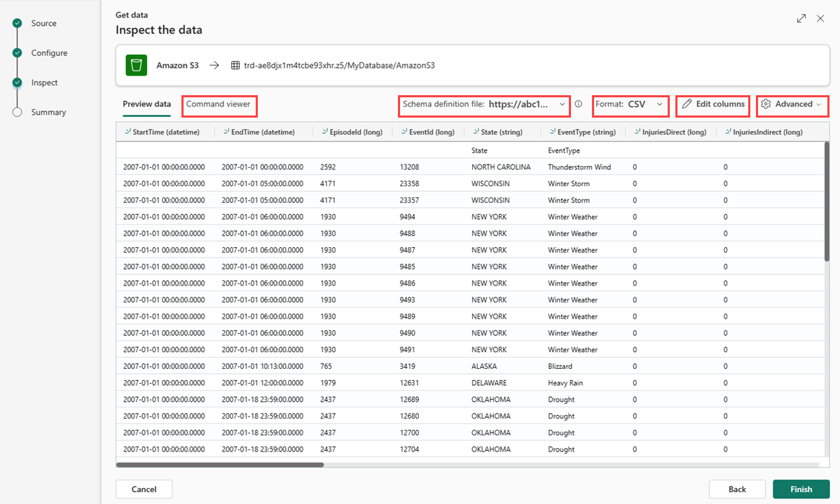This screenshot has width=840, height=504.
Task: Select the InjuriesIndirect (long) column header
Action: (767, 132)
